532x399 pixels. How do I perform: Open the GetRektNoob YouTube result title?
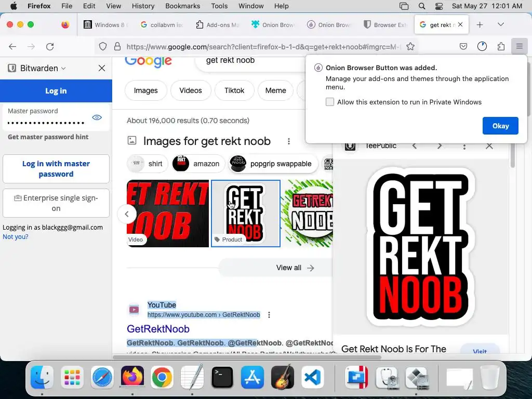(158, 329)
